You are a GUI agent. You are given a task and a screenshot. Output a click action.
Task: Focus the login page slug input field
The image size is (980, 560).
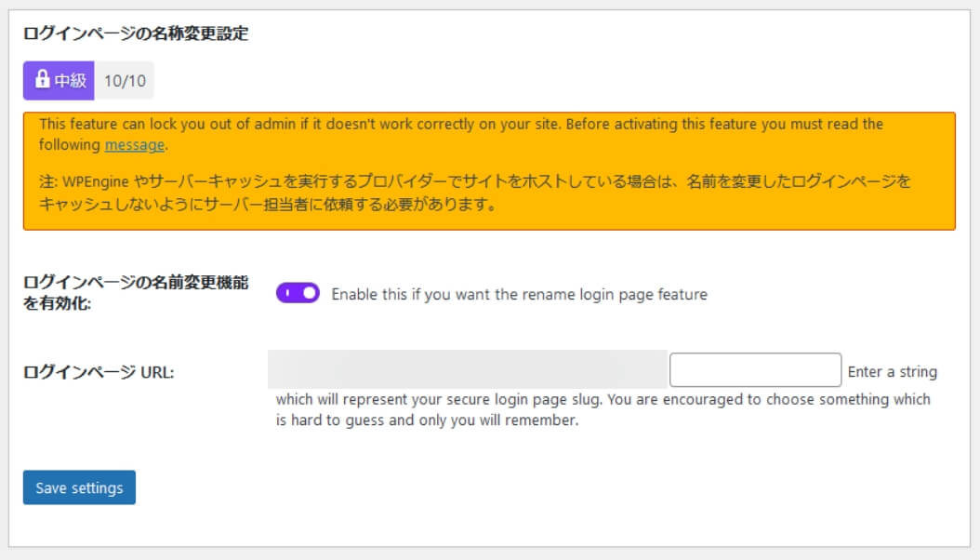pos(755,369)
